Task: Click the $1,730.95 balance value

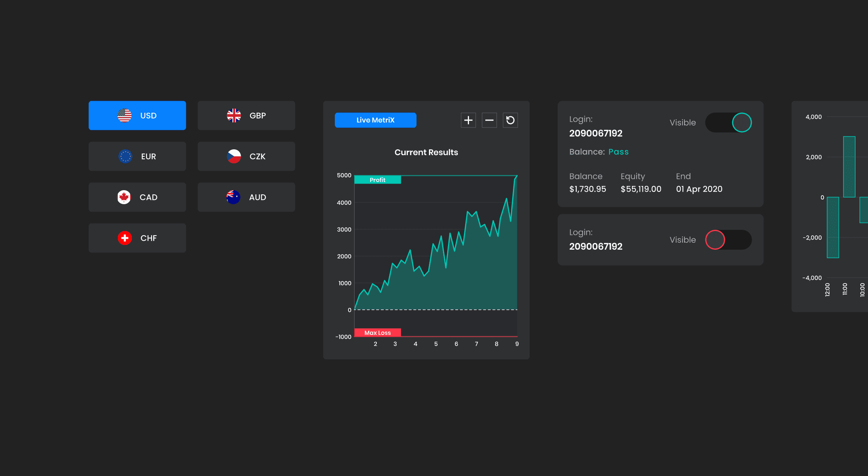Action: click(x=588, y=189)
